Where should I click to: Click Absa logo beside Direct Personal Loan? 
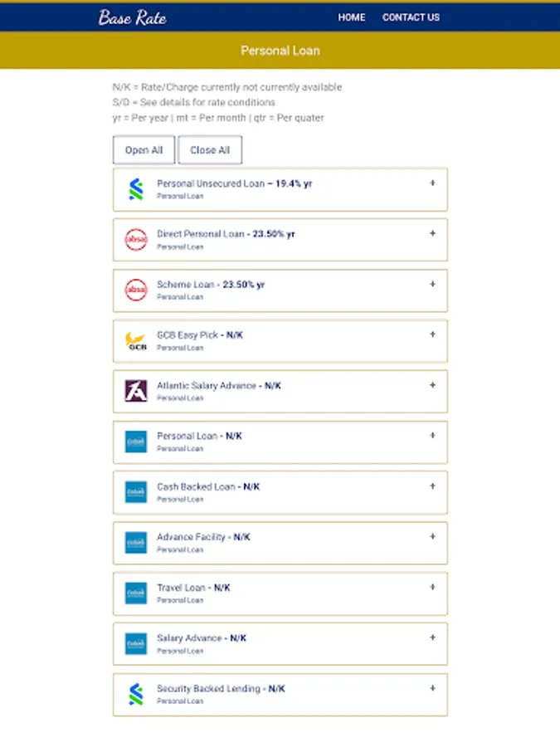pos(136,240)
